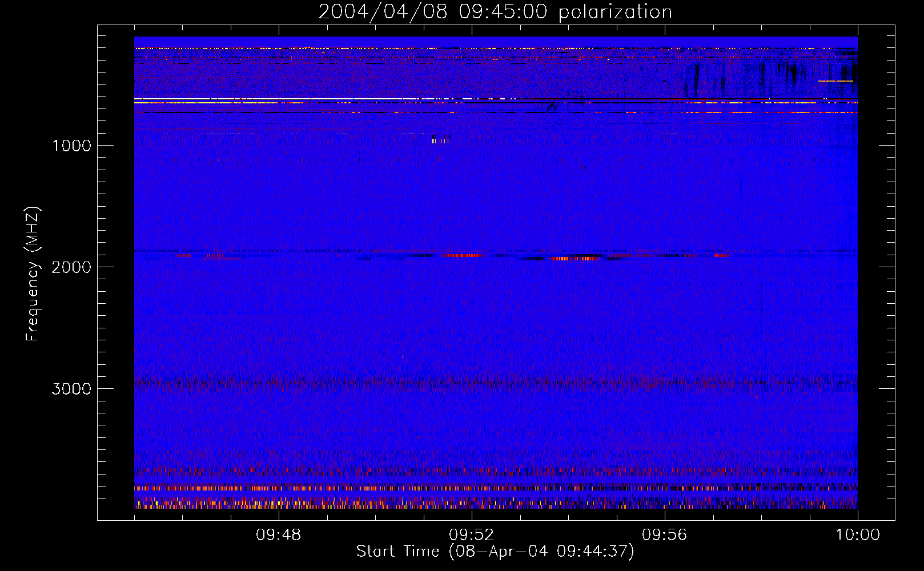Click the 'Frequency (MHZ)' axis label
This screenshot has height=571, width=924.
33,274
